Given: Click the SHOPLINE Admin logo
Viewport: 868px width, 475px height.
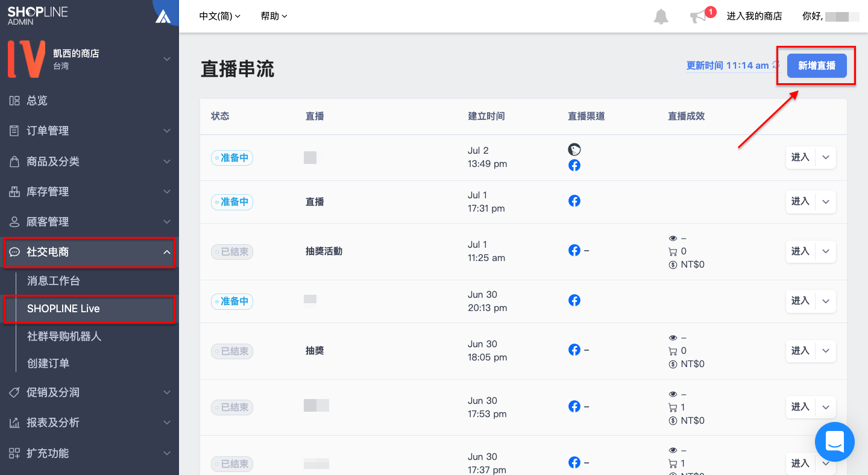Looking at the screenshot, I should click(37, 16).
